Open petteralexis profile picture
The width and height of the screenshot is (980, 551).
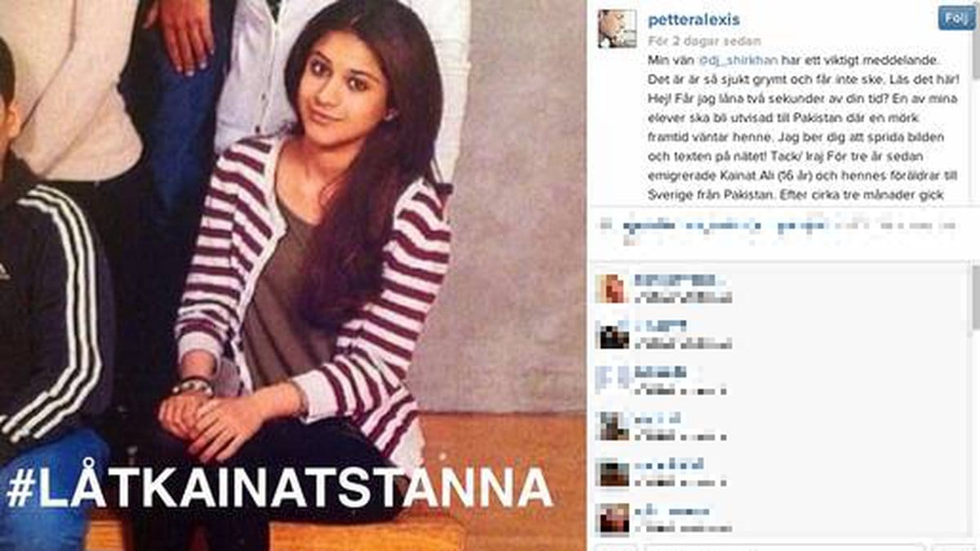(x=617, y=29)
